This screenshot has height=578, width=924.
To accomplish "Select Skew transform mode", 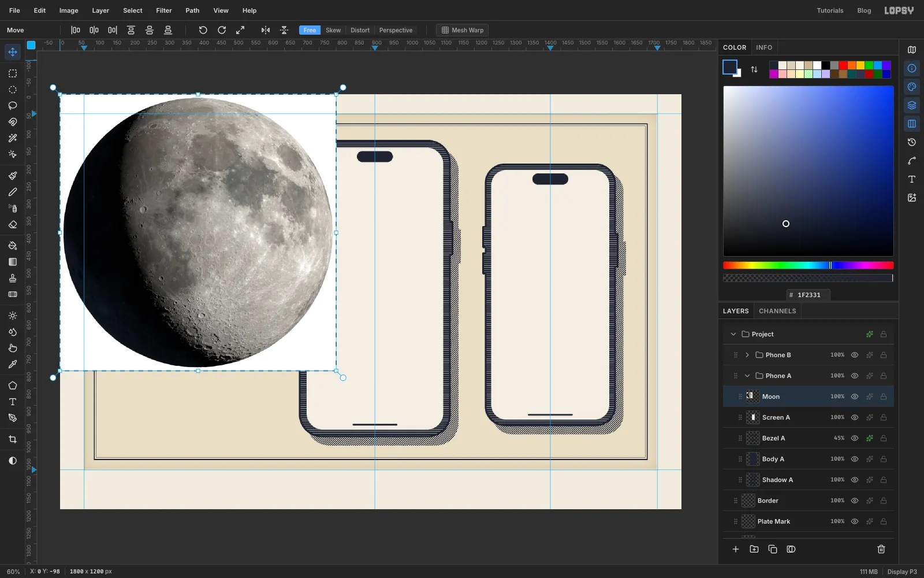I will (333, 30).
